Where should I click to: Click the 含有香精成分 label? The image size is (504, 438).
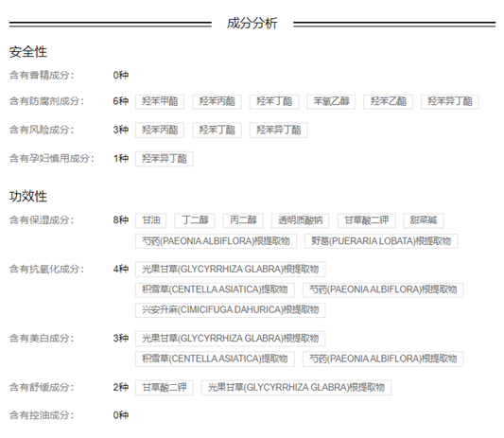point(42,76)
